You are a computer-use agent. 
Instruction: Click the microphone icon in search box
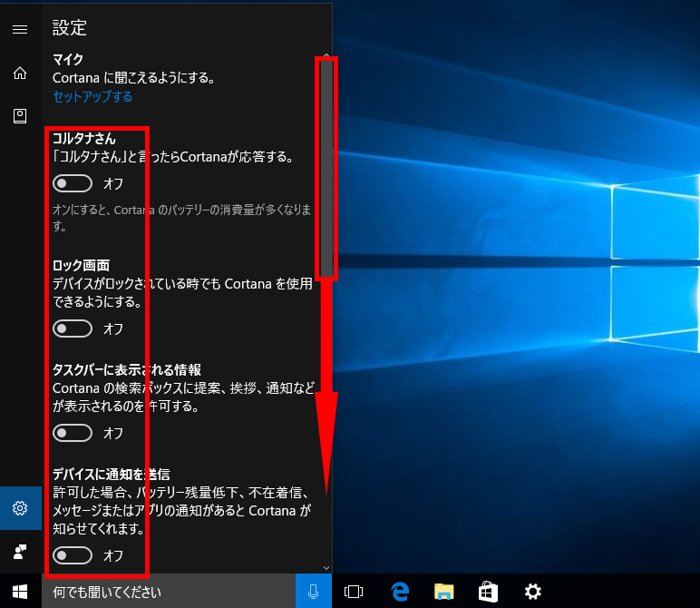[x=314, y=592]
